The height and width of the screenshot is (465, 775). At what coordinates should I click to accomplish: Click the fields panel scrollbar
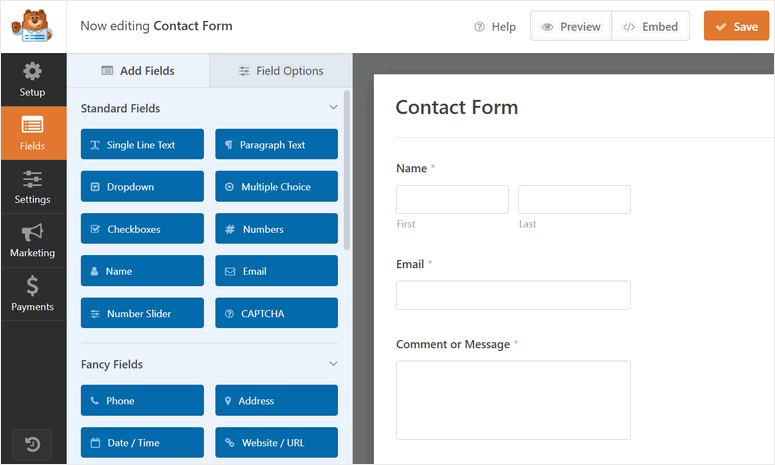click(x=347, y=170)
